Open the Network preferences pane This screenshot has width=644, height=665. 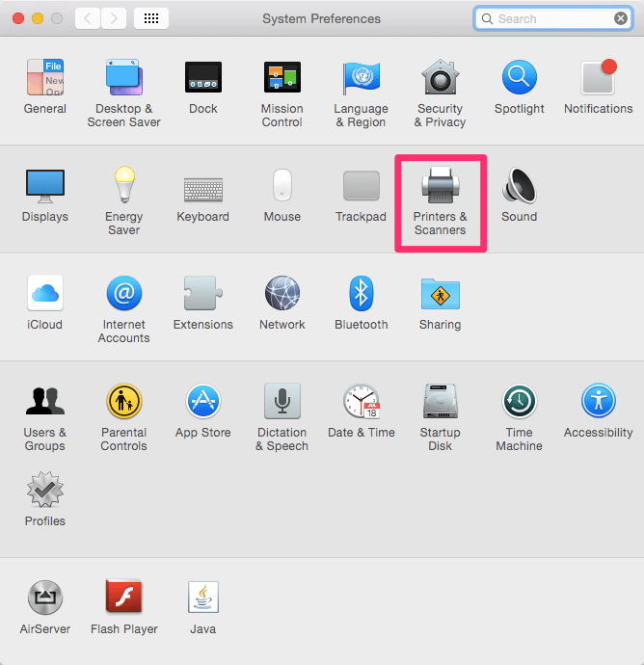click(x=282, y=295)
